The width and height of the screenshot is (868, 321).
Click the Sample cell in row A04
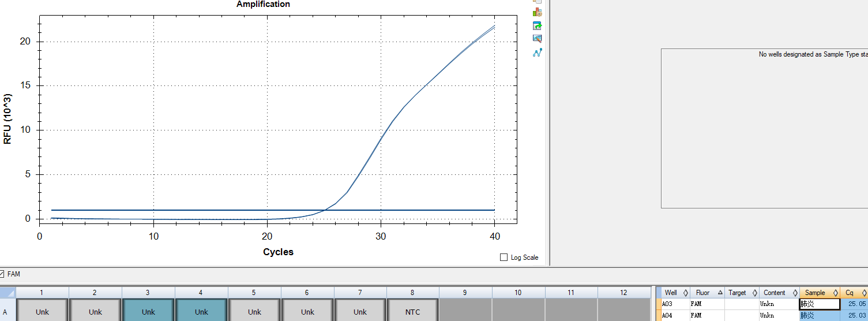pyautogui.click(x=820, y=315)
